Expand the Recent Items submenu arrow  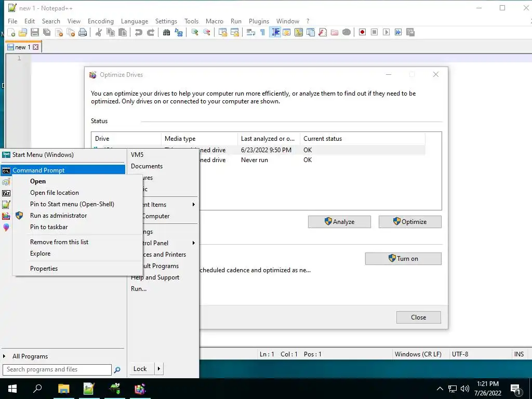point(194,205)
